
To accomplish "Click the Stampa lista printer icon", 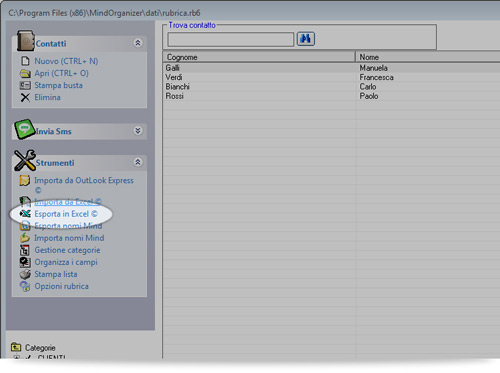I will 25,274.
